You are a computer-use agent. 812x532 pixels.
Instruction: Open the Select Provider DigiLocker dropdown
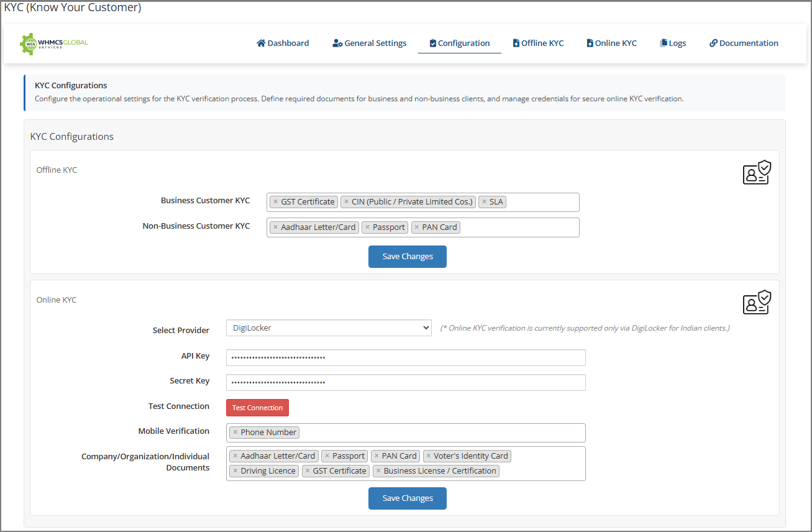[x=329, y=328]
